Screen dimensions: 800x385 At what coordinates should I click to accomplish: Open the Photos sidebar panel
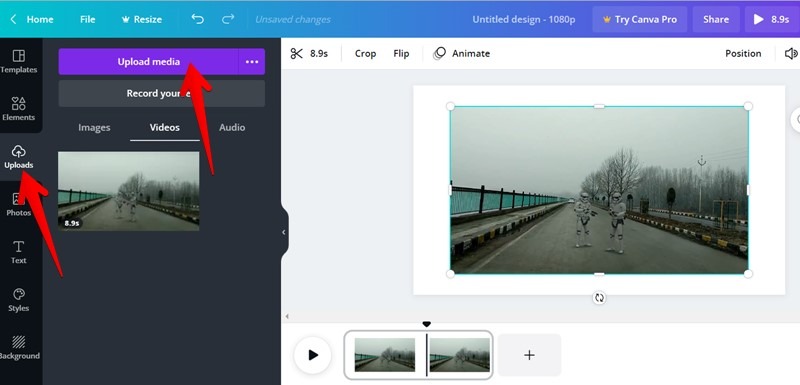coord(18,204)
